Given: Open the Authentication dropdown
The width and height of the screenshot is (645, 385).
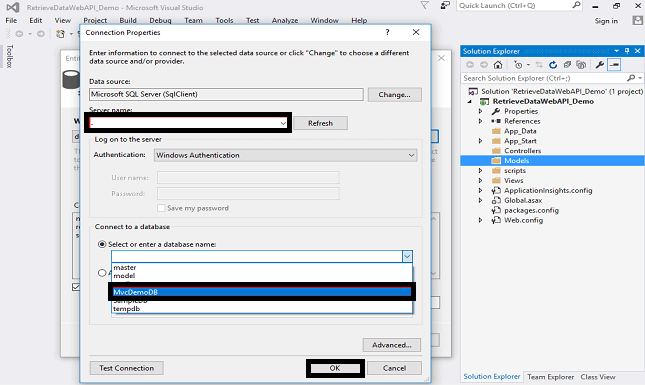Looking at the screenshot, I should [x=411, y=155].
